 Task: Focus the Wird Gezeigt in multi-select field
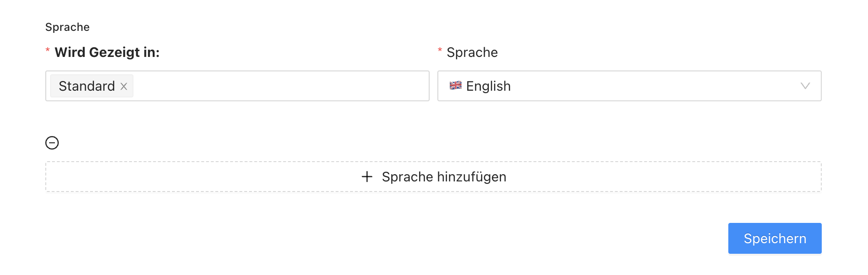pyautogui.click(x=237, y=86)
